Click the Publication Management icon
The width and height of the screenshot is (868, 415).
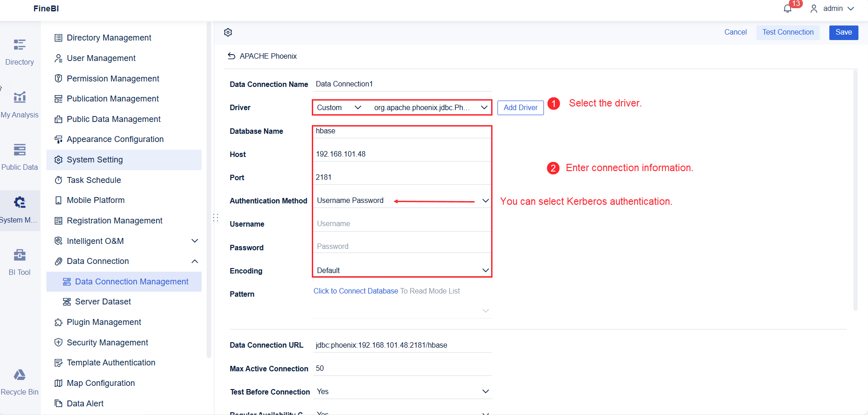[58, 99]
